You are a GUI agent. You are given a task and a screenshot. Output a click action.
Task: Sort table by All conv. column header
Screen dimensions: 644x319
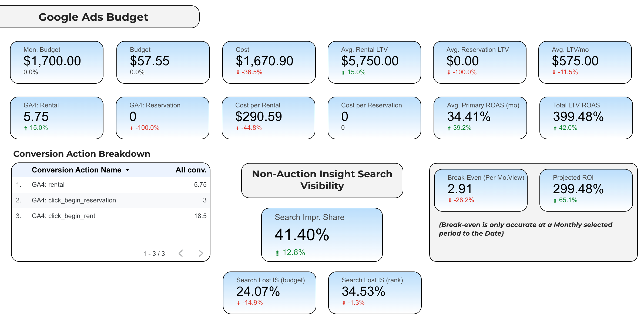click(191, 170)
